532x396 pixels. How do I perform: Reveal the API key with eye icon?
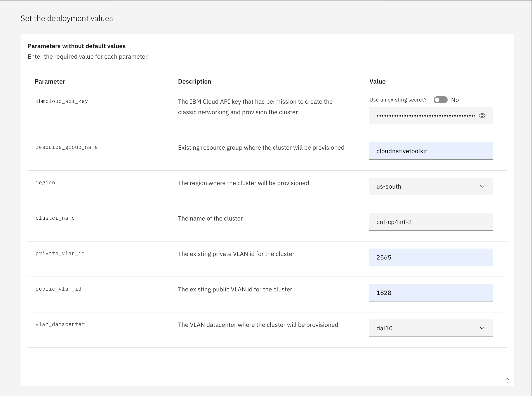coord(482,116)
